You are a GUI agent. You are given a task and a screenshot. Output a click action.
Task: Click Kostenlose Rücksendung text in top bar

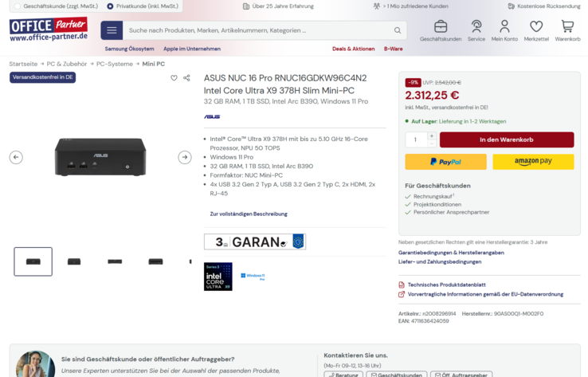coord(549,6)
